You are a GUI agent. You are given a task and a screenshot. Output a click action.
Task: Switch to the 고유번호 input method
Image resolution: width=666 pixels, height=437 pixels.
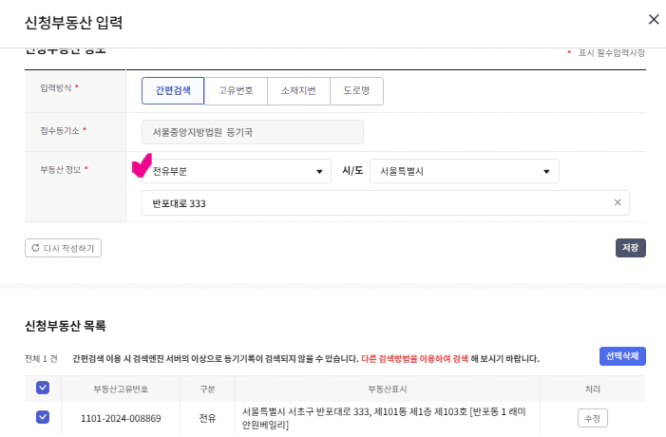point(236,90)
